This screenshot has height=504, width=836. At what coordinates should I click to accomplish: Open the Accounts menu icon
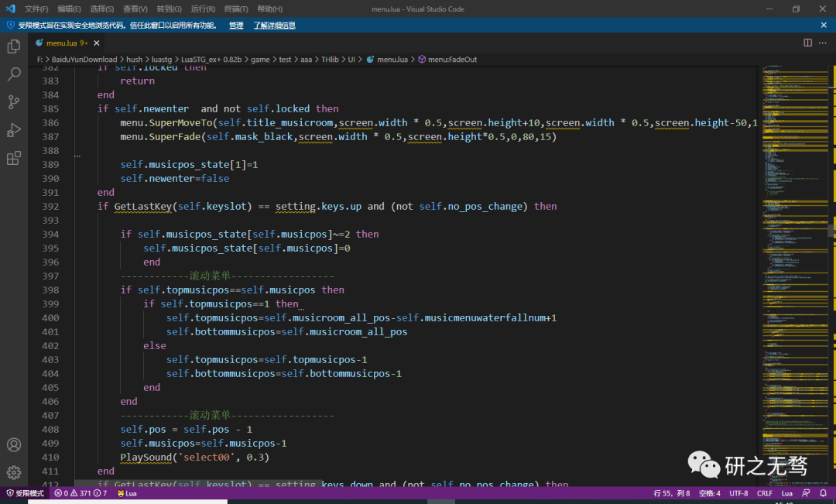[13, 445]
